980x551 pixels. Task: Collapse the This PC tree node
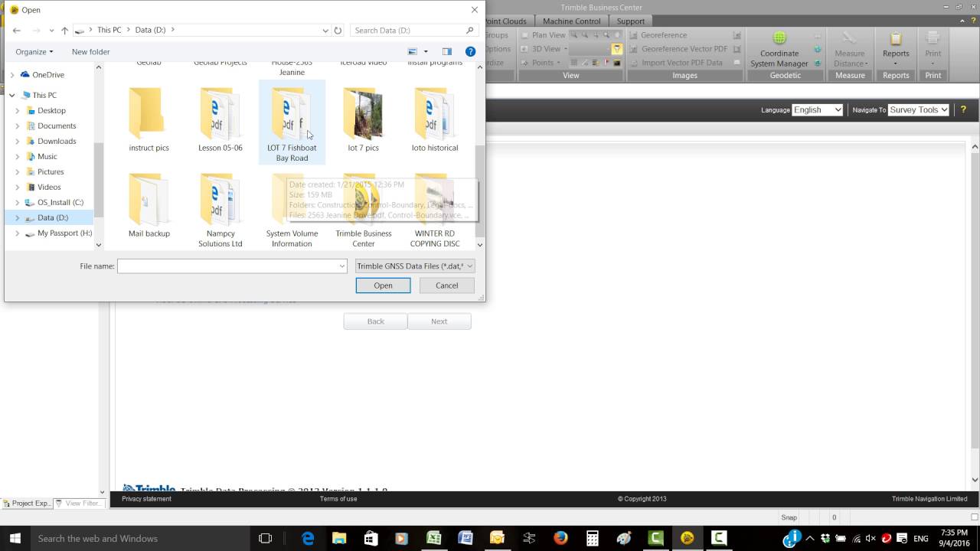[x=12, y=95]
